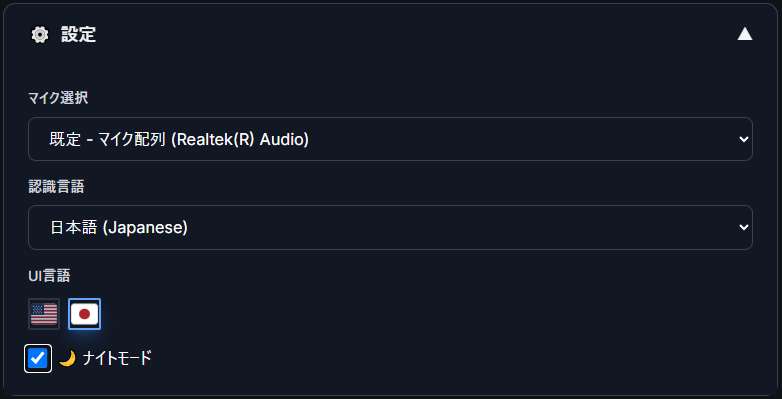Click the Realtek(R) Audio text in the combo box

click(x=240, y=140)
